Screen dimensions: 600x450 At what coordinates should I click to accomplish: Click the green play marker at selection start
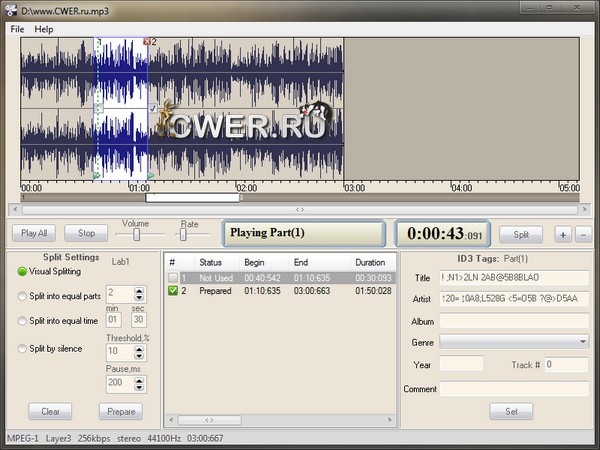tap(97, 175)
